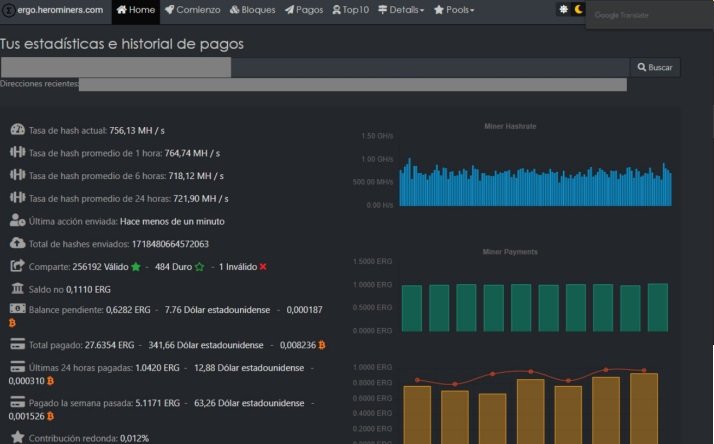This screenshot has width=714, height=444.
Task: Switch to dark theme moon icon
Action: [578, 10]
